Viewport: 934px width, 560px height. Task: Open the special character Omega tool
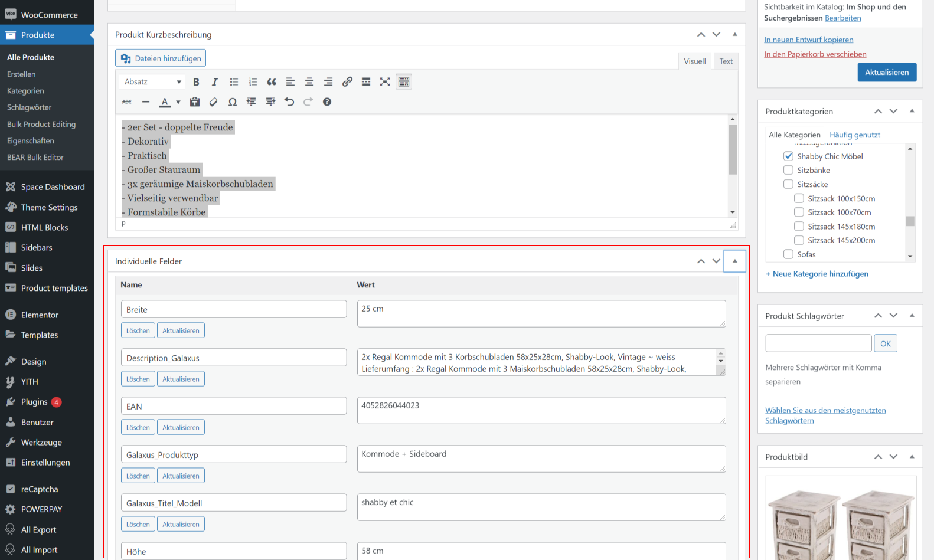click(x=233, y=102)
